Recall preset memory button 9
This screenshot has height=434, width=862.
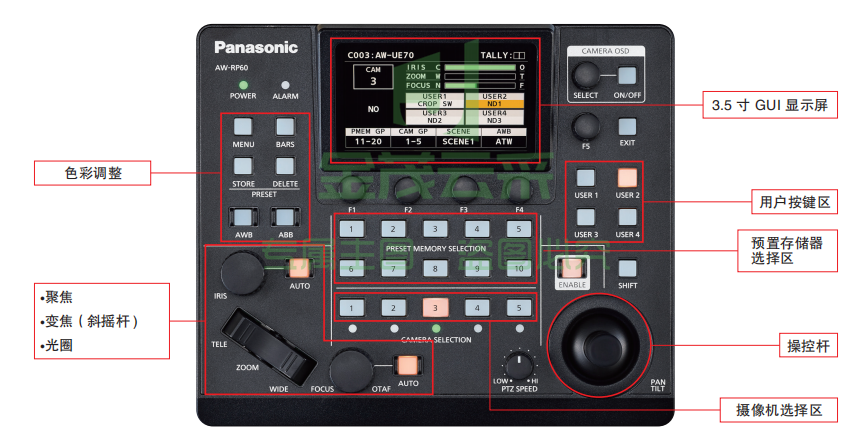click(x=477, y=268)
